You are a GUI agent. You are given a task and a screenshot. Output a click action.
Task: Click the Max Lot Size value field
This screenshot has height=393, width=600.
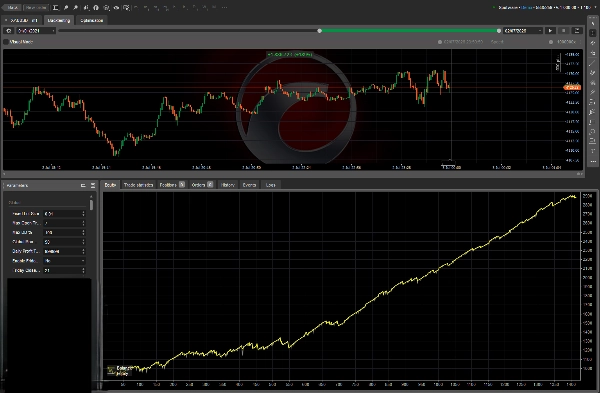[64, 214]
